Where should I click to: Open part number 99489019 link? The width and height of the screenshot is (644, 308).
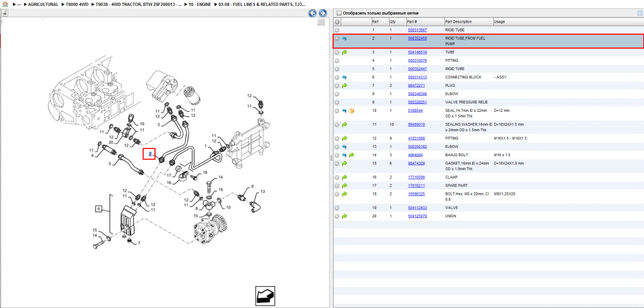pos(416,124)
